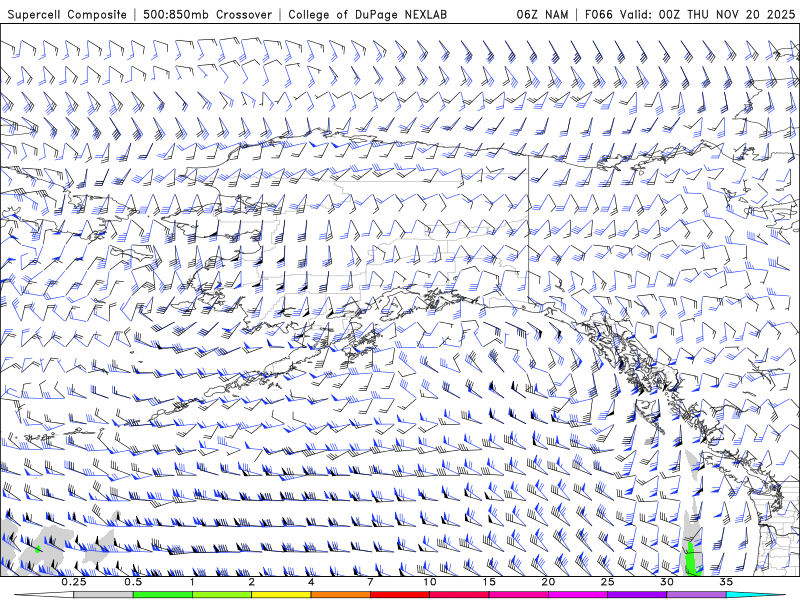Select the purple 25–30 color bar segment

(637, 595)
